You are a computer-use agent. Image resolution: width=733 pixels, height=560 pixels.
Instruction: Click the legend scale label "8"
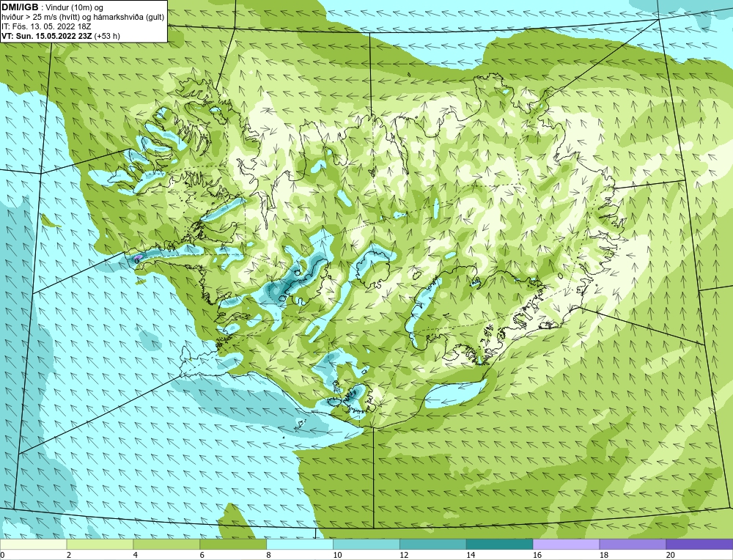(268, 556)
